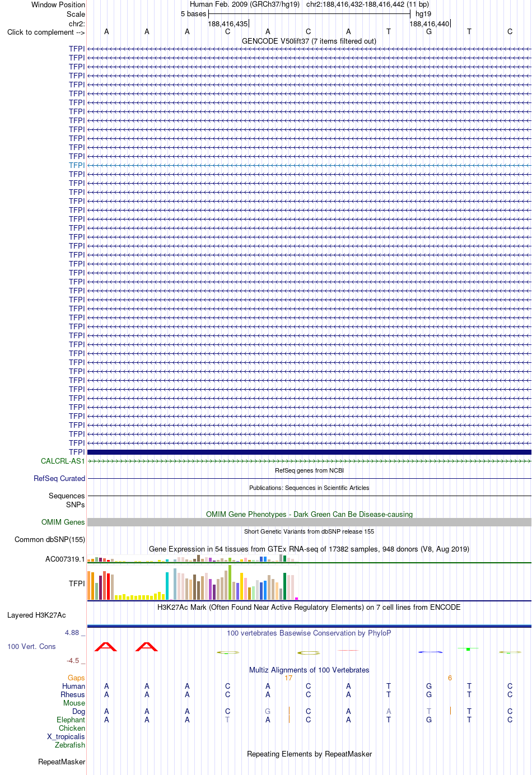Open 'Publications: Sequences in Scientific Articles' title
Image resolution: width=532 pixels, height=775 pixels.
tap(309, 488)
